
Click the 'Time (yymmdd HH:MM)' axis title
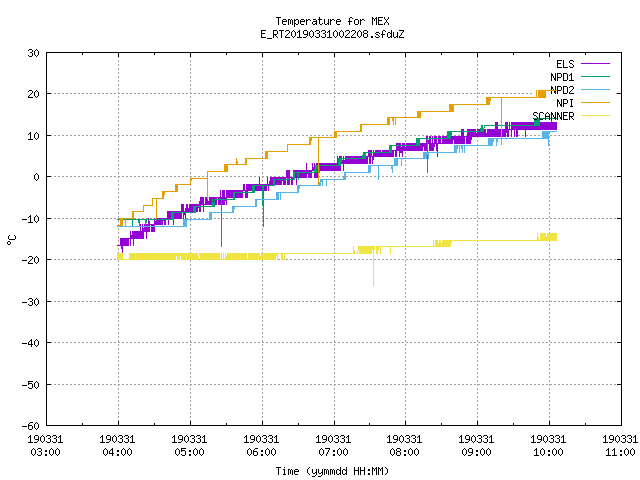332,471
